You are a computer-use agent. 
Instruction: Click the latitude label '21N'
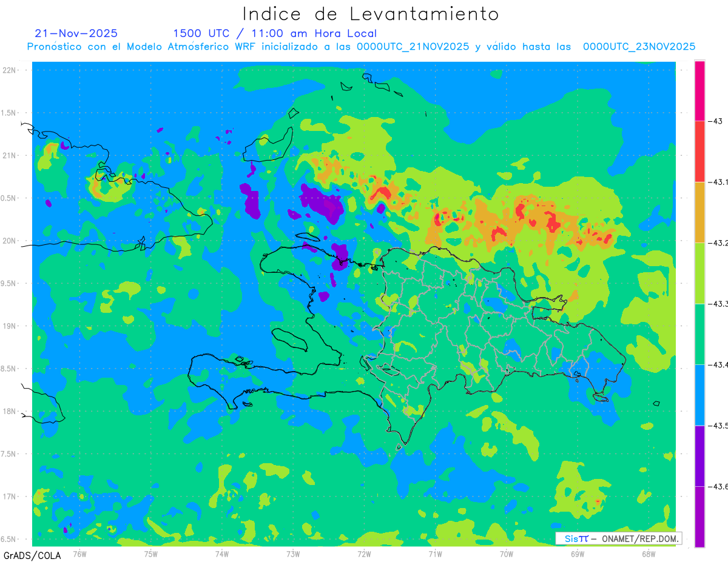[x=9, y=156]
